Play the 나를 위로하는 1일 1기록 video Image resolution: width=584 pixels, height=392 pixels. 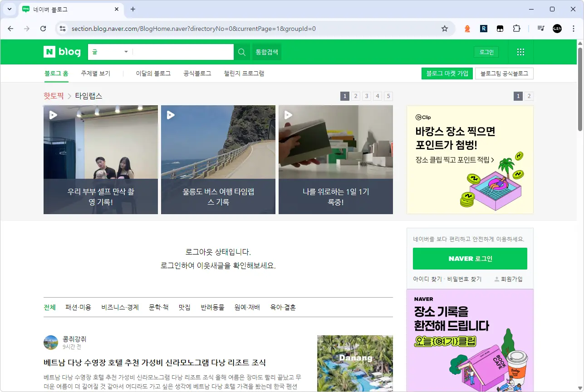[288, 115]
